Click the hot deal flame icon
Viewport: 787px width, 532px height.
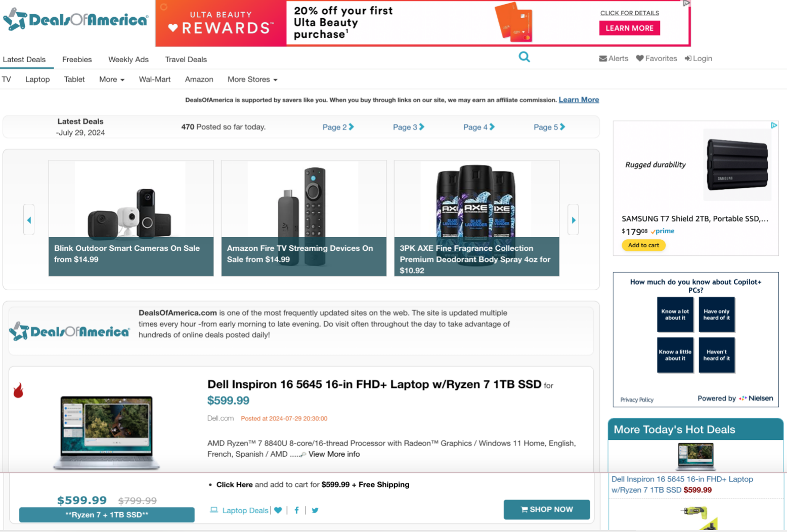18,390
